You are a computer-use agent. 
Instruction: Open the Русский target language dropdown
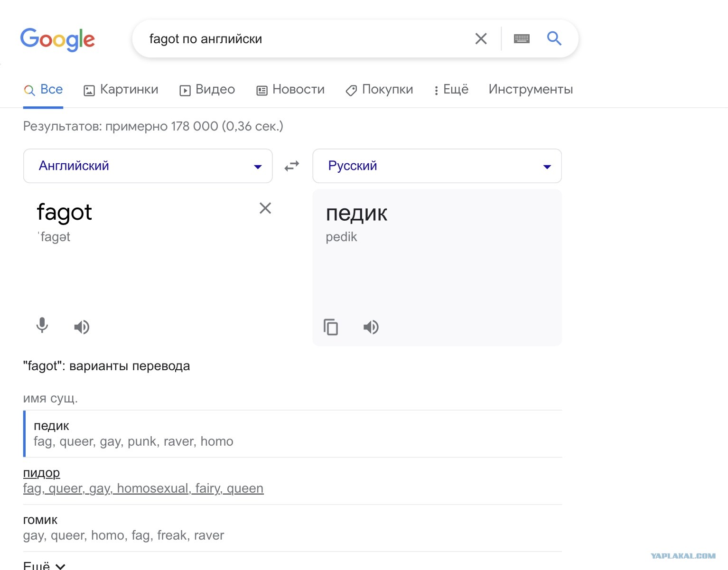437,166
